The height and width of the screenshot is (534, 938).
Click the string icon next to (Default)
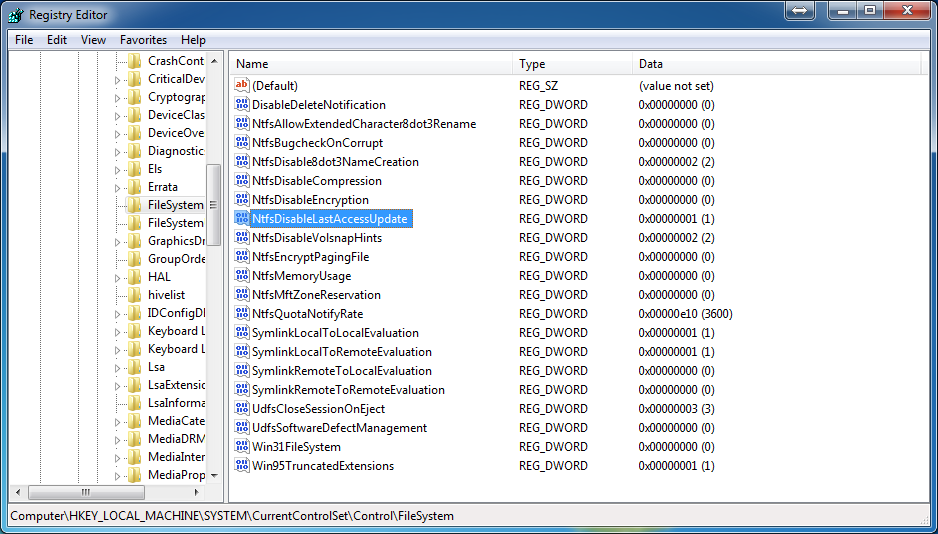click(x=241, y=86)
